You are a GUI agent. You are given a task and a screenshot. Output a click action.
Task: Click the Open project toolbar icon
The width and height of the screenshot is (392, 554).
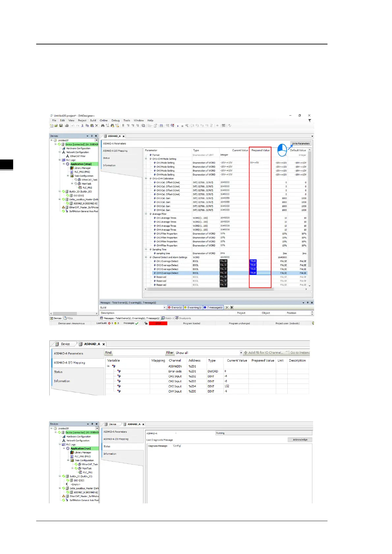(x=56, y=126)
